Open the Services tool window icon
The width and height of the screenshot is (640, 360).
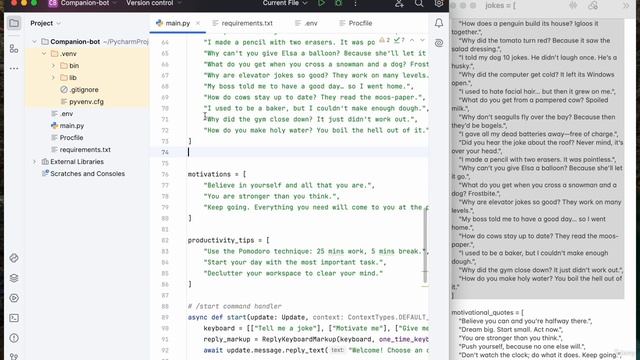[14, 298]
